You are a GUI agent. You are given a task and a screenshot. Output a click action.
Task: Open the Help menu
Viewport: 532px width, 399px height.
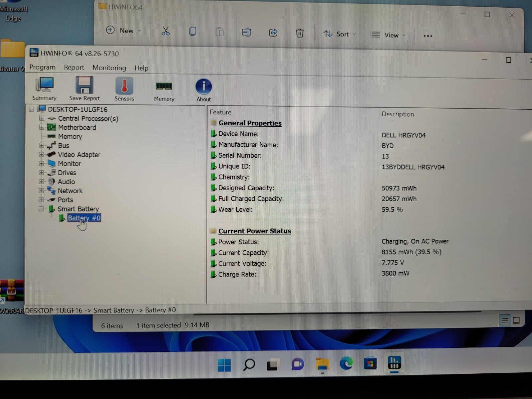(x=141, y=68)
